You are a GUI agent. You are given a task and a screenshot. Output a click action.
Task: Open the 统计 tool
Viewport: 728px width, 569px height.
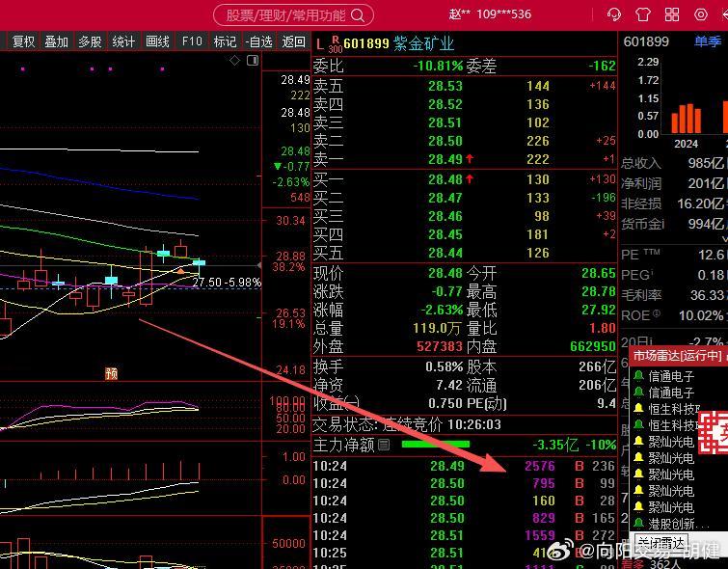coord(123,41)
